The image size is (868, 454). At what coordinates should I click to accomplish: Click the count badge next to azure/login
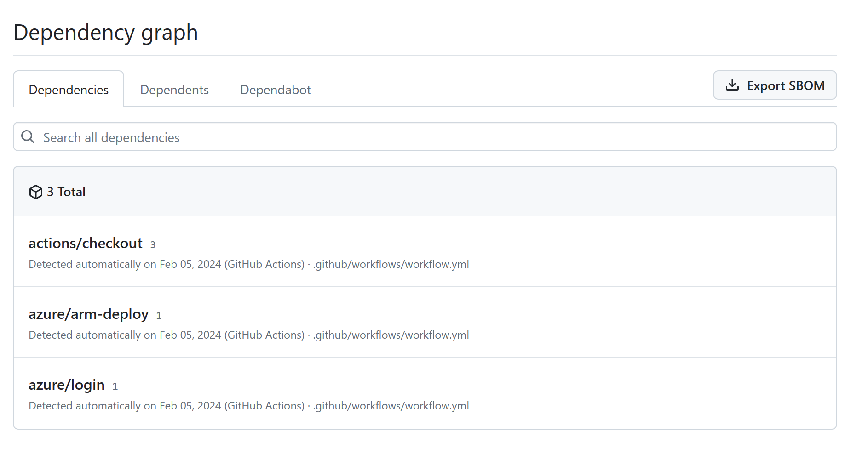115,386
